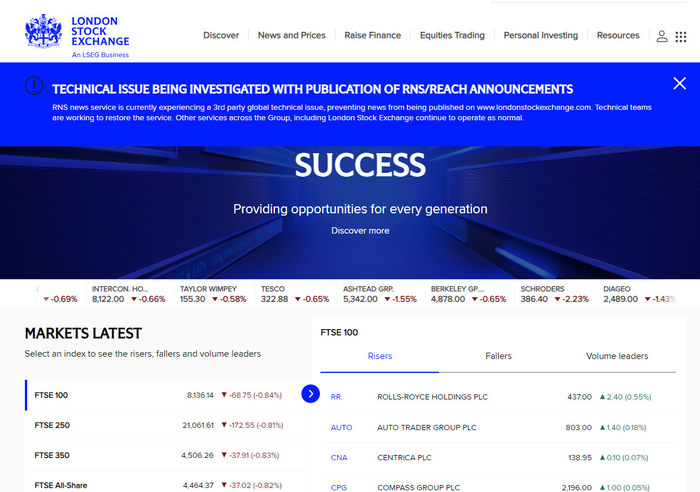Click the blue arrow beside FTSE 100
This screenshot has height=492, width=700.
tap(311, 394)
